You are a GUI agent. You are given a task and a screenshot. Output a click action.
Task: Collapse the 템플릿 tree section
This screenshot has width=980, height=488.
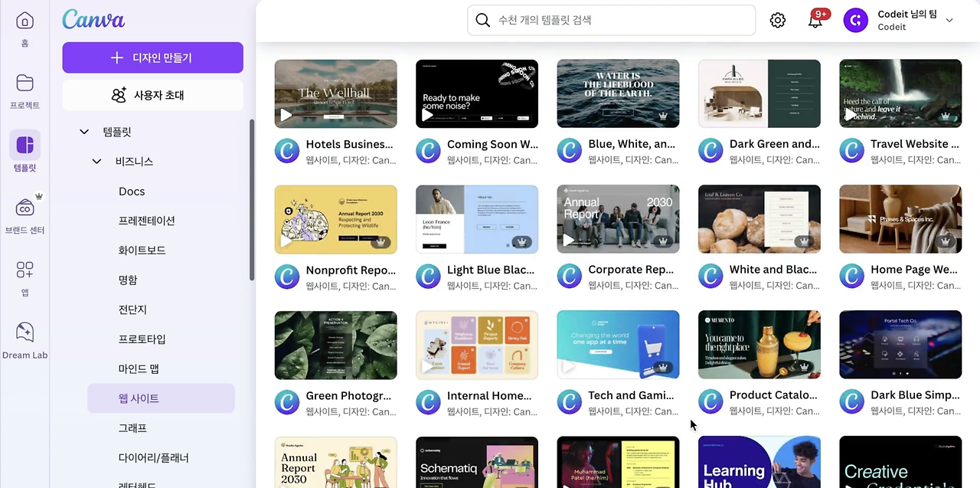tap(84, 132)
